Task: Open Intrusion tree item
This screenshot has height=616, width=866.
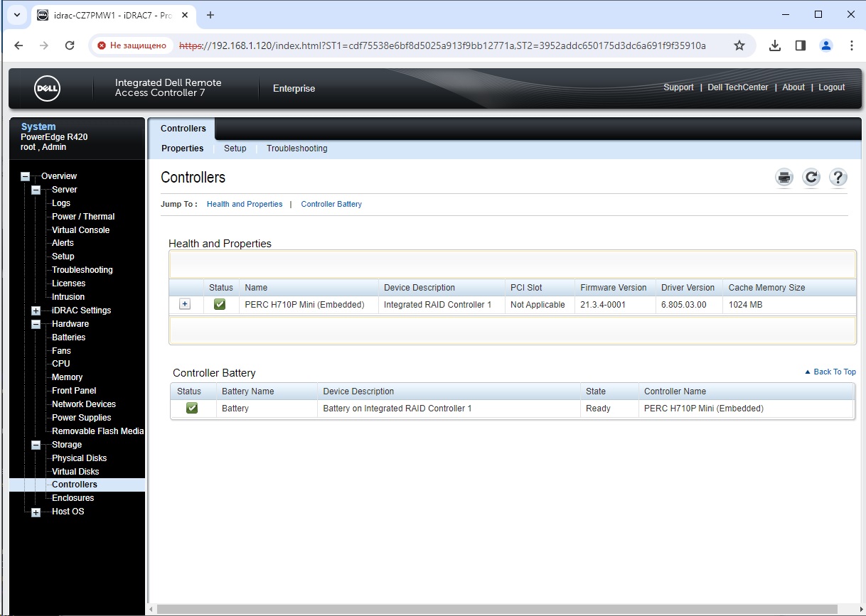Action: (x=68, y=297)
